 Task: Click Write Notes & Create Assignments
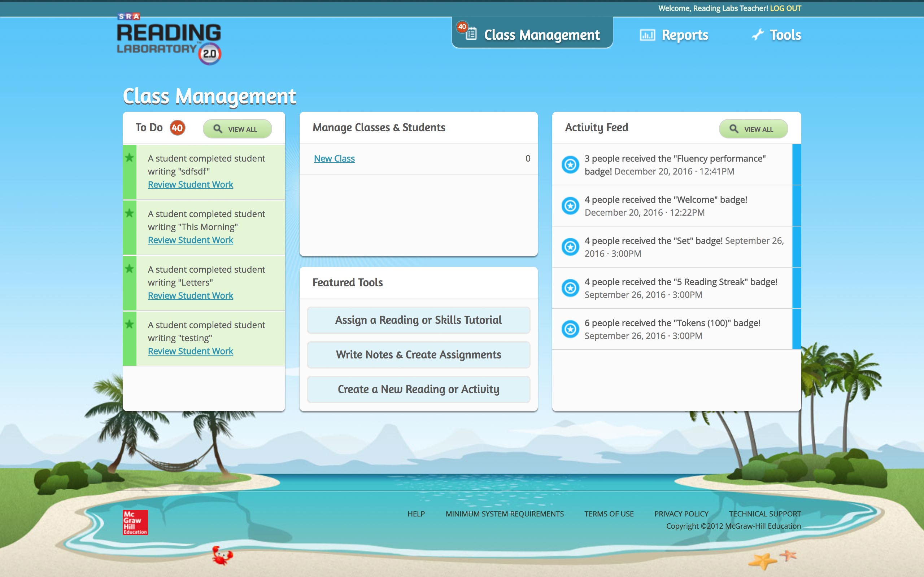point(418,355)
